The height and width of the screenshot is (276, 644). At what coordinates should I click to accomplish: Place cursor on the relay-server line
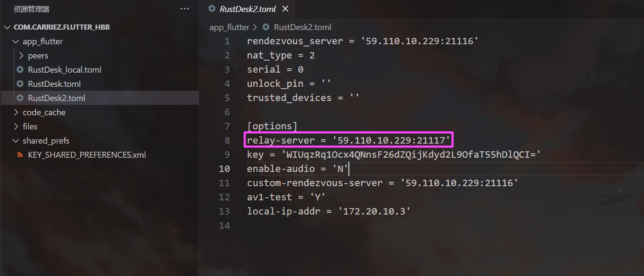349,140
